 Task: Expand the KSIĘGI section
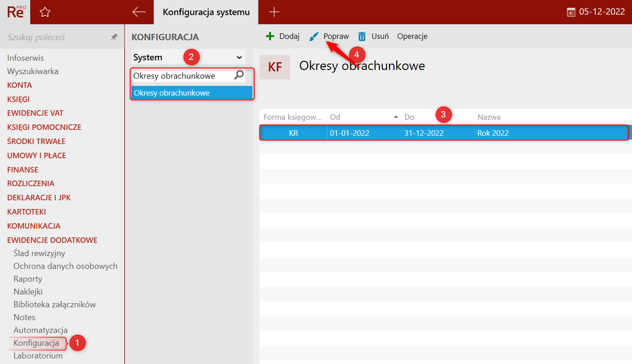(18, 99)
